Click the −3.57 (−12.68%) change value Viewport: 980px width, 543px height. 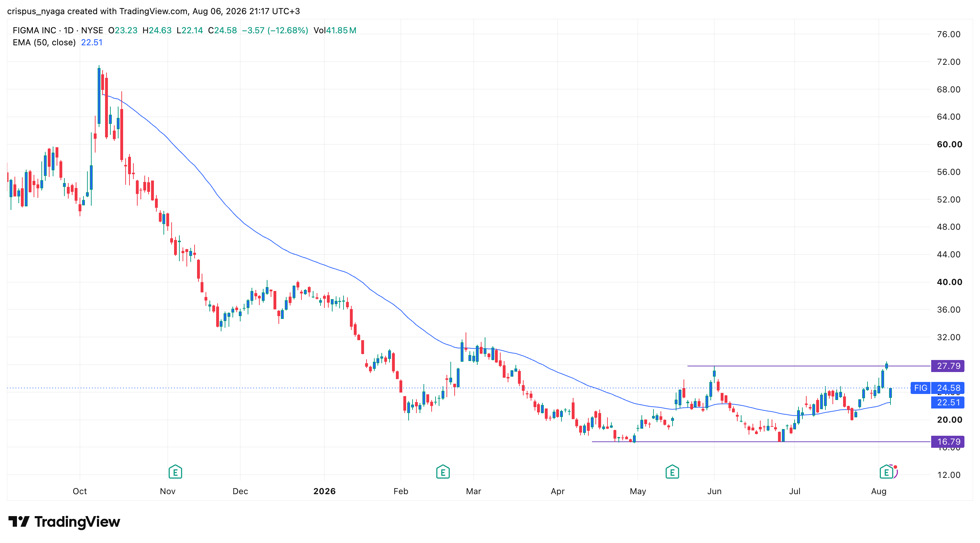(275, 30)
